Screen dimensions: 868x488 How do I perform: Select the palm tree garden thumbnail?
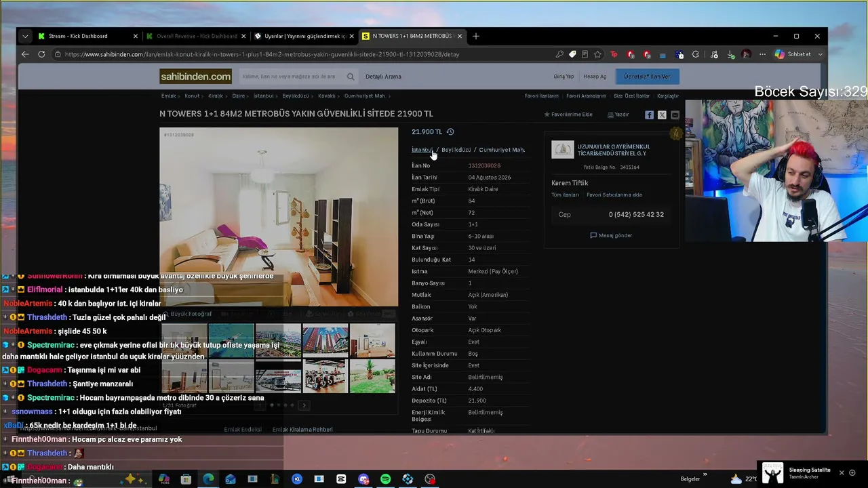click(x=372, y=376)
